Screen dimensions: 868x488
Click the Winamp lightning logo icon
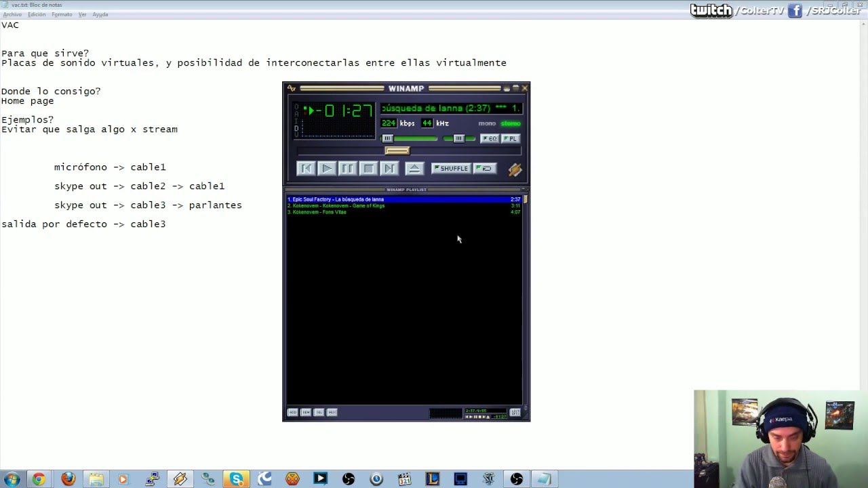[x=515, y=169]
